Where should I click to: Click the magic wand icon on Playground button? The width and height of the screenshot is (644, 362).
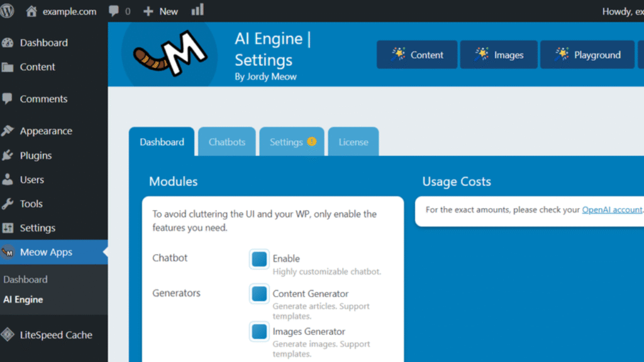pyautogui.click(x=562, y=54)
